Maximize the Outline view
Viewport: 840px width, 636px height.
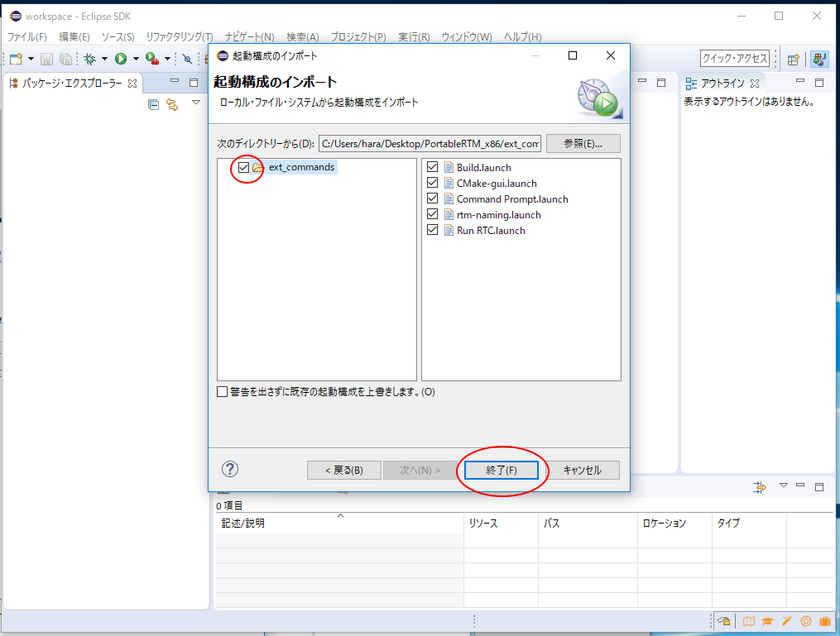coord(819,83)
